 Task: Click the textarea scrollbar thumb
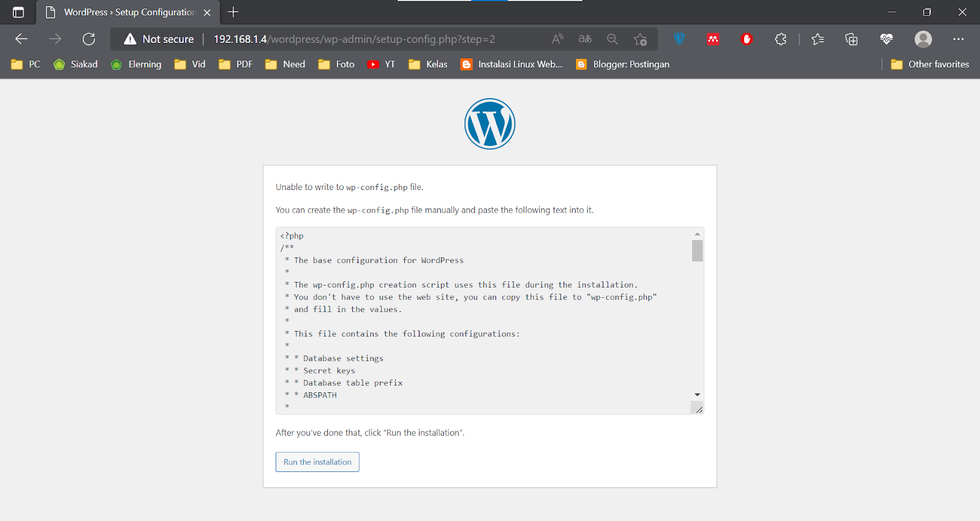point(697,251)
